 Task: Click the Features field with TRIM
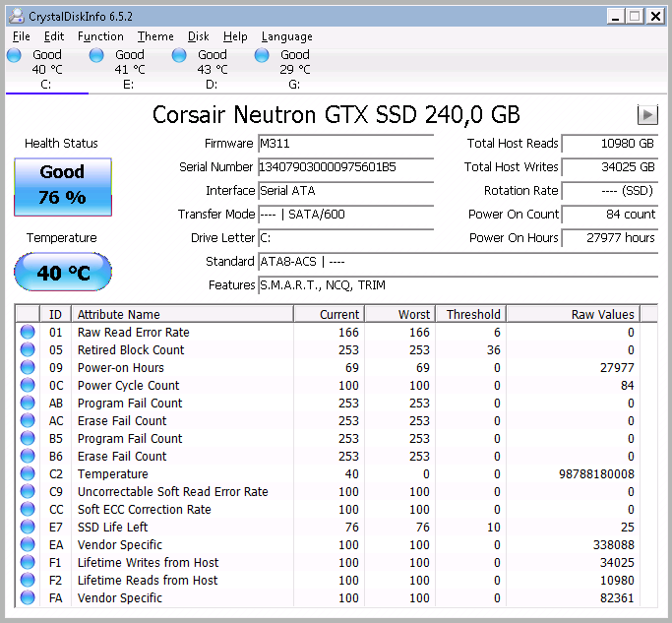click(x=458, y=285)
